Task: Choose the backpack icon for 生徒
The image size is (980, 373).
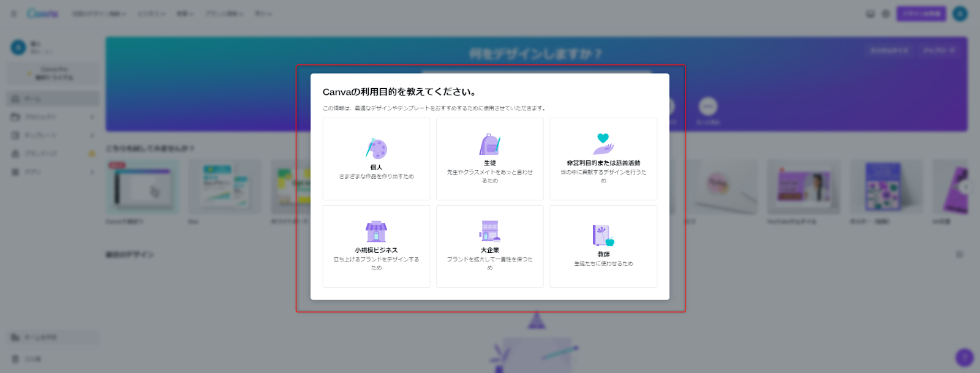Action: pyautogui.click(x=489, y=145)
